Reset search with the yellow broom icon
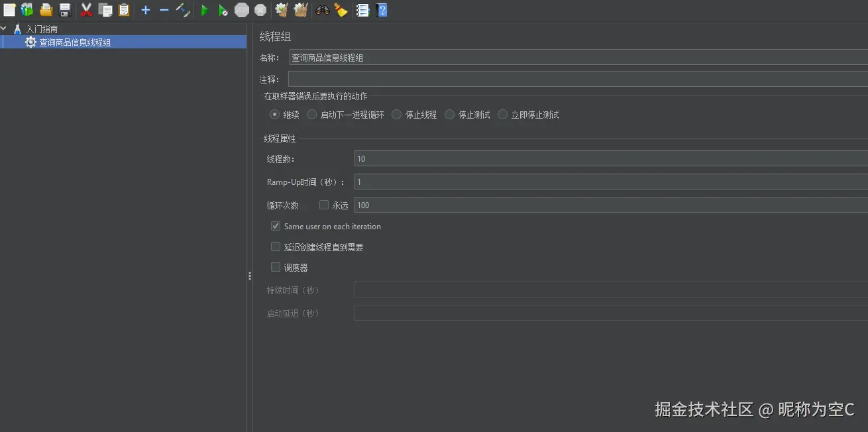Image resolution: width=868 pixels, height=432 pixels. coord(341,10)
